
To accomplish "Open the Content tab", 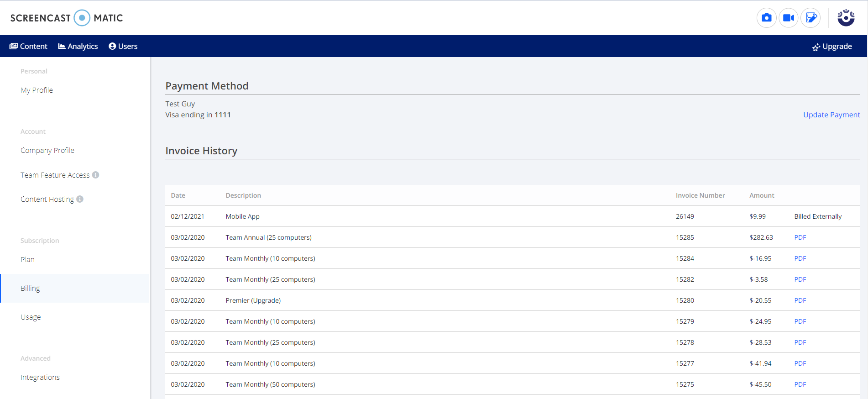I will pyautogui.click(x=28, y=46).
